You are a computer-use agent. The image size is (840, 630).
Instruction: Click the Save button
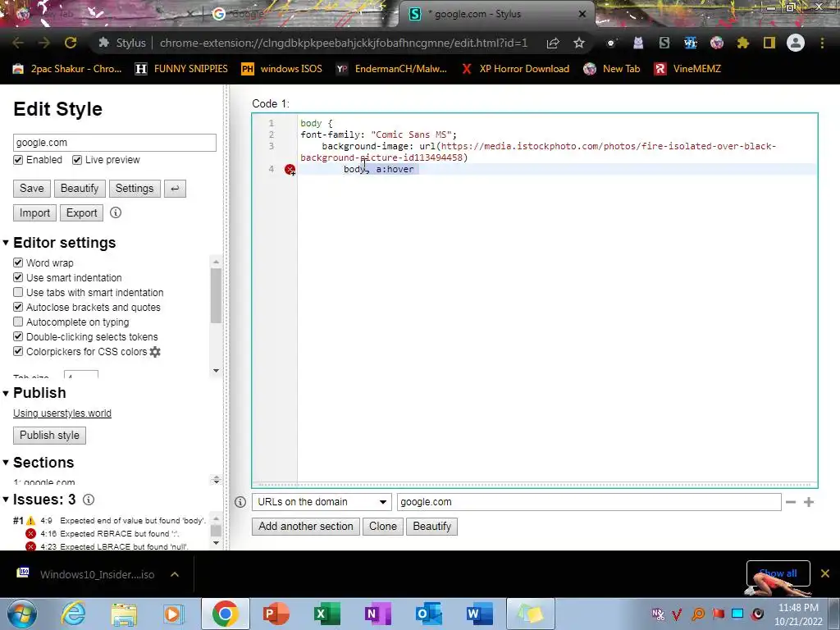point(32,189)
